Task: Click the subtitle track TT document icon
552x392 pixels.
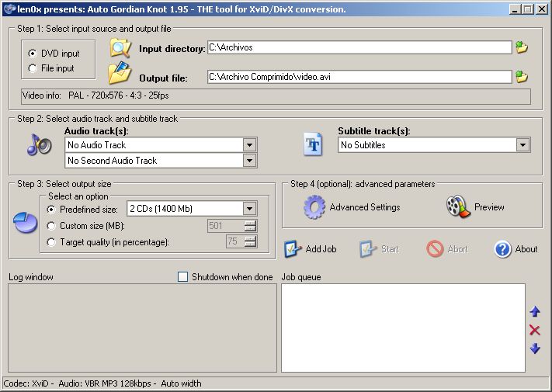Action: (313, 144)
